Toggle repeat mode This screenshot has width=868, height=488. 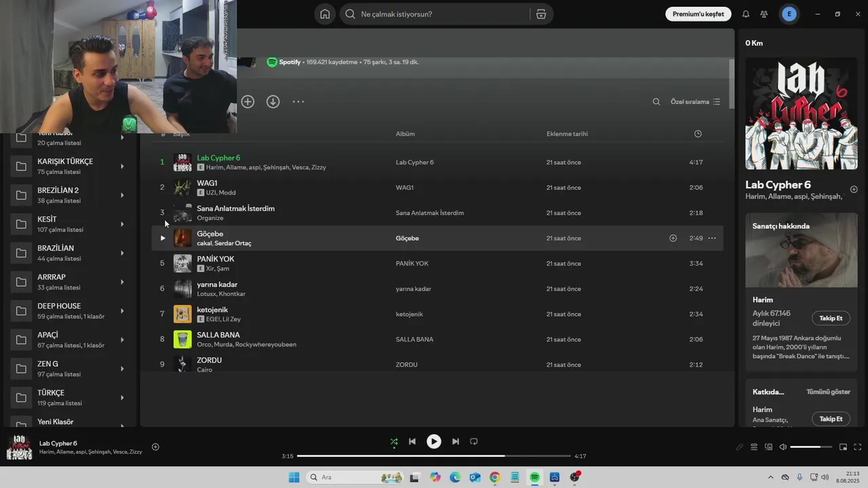[473, 441]
